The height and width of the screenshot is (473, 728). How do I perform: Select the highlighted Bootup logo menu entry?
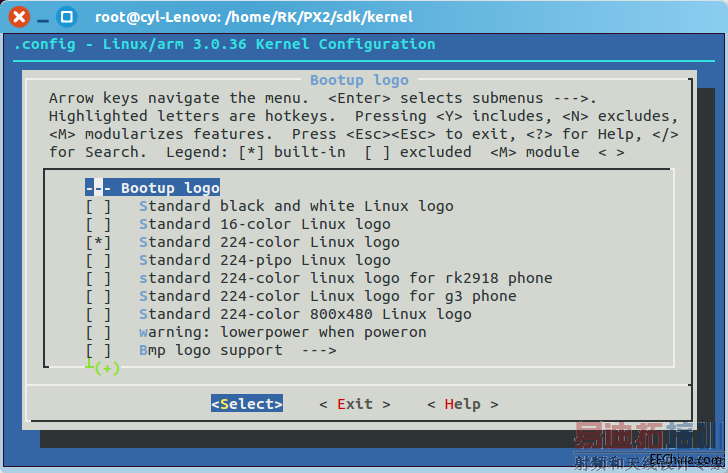click(x=152, y=188)
